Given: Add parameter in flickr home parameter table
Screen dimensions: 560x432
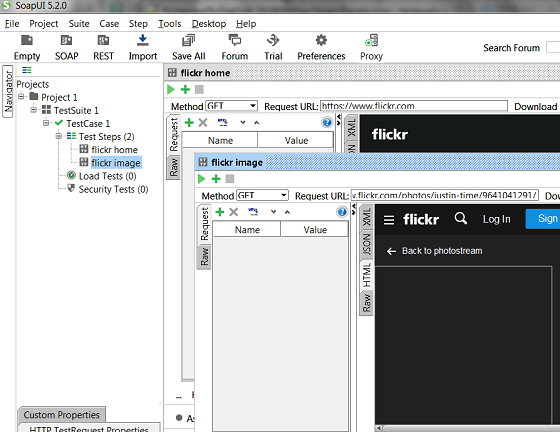Looking at the screenshot, I should (189, 123).
